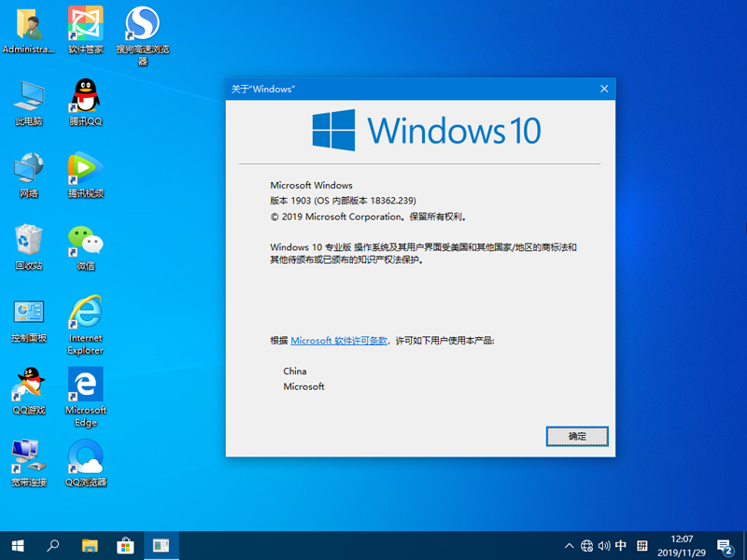The image size is (747, 560).
Task: Select the QQ游戏 desktop icon
Action: (x=29, y=389)
